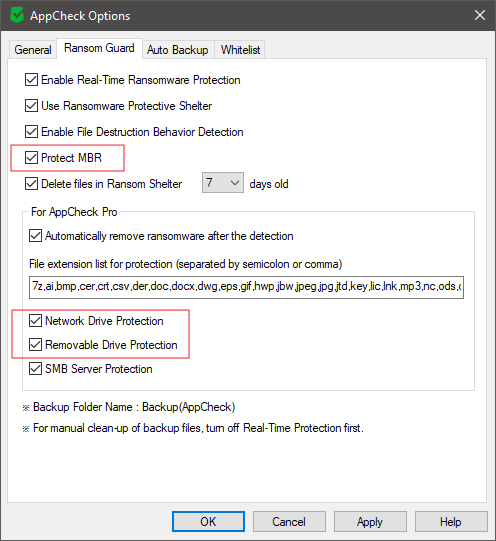The image size is (496, 541).
Task: Open the Auto Backup tab
Action: point(178,50)
